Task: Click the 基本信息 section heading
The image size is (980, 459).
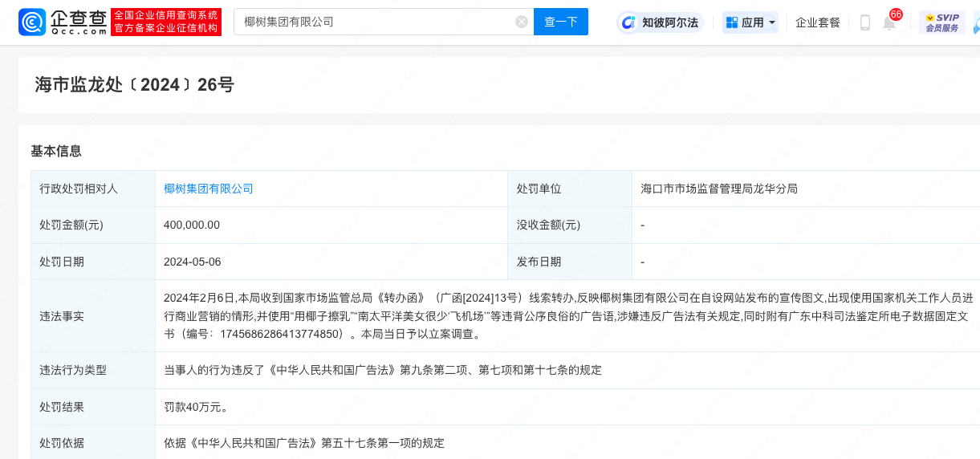Action: click(56, 151)
